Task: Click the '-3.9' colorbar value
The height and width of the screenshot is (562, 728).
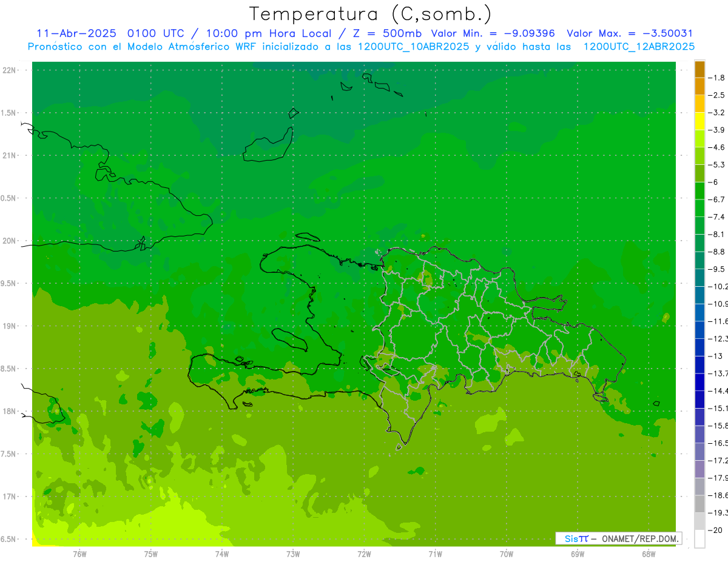Action: click(717, 130)
